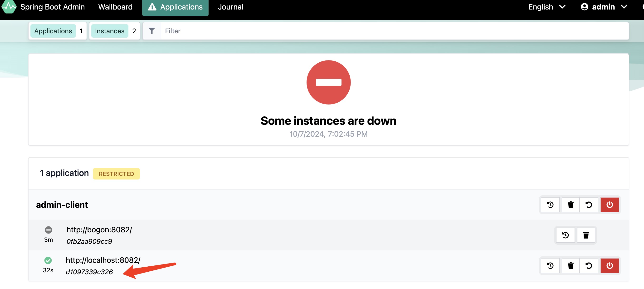This screenshot has width=644, height=289.
Task: Unregister the localhost:8082 instance with its trash icon
Action: pyautogui.click(x=571, y=265)
